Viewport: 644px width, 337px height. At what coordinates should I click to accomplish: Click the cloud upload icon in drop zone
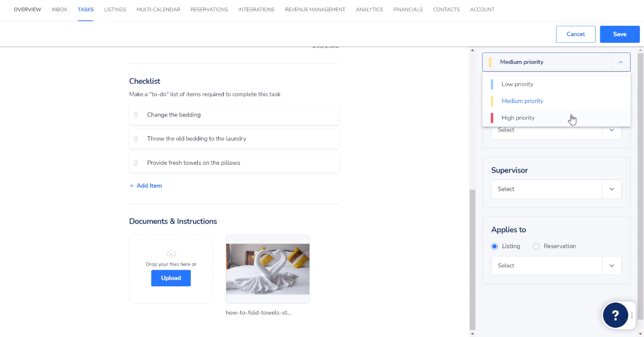171,254
